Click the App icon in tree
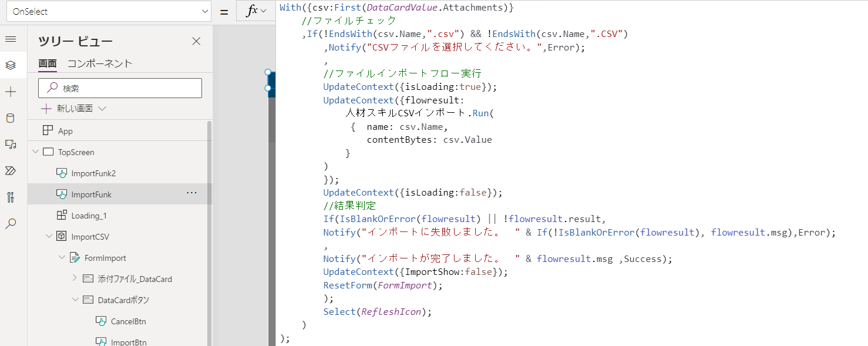The image size is (868, 346). (x=48, y=131)
